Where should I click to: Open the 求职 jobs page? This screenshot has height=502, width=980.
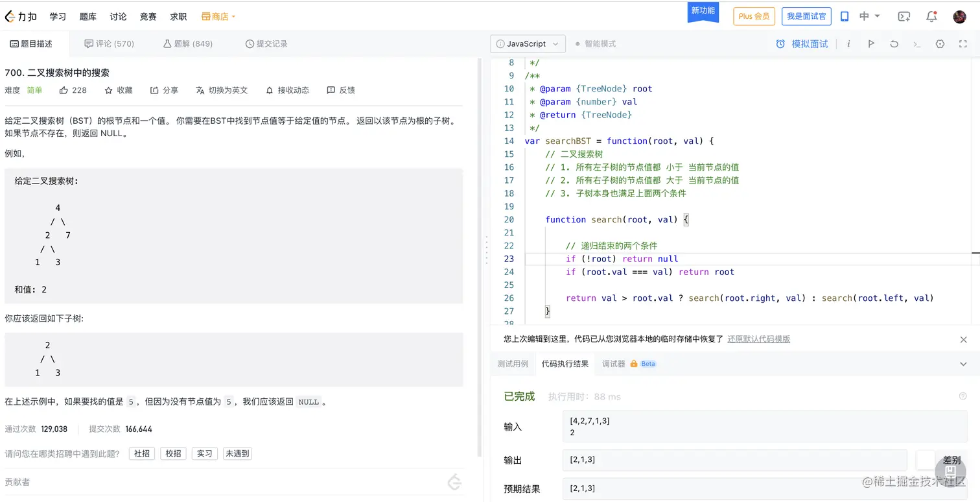coord(178,16)
